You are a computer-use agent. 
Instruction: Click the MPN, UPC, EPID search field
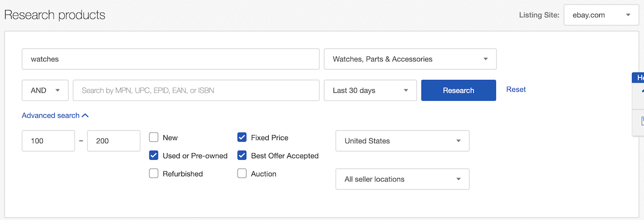click(x=196, y=90)
